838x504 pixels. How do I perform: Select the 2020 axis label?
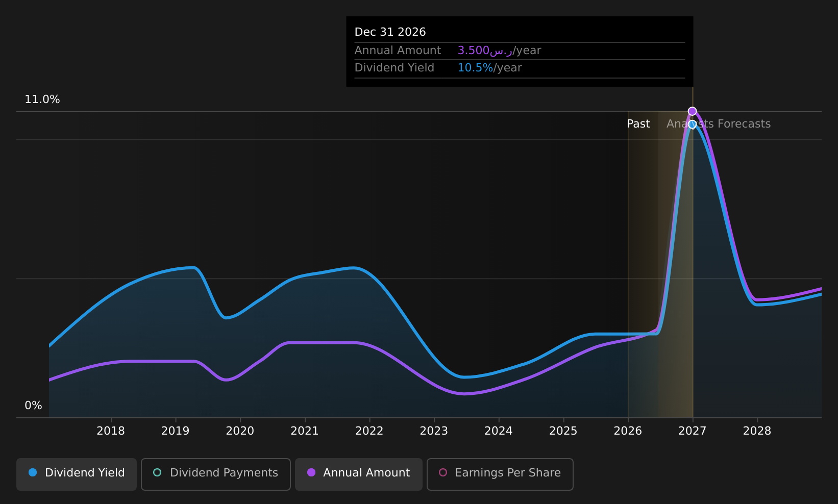pos(240,431)
